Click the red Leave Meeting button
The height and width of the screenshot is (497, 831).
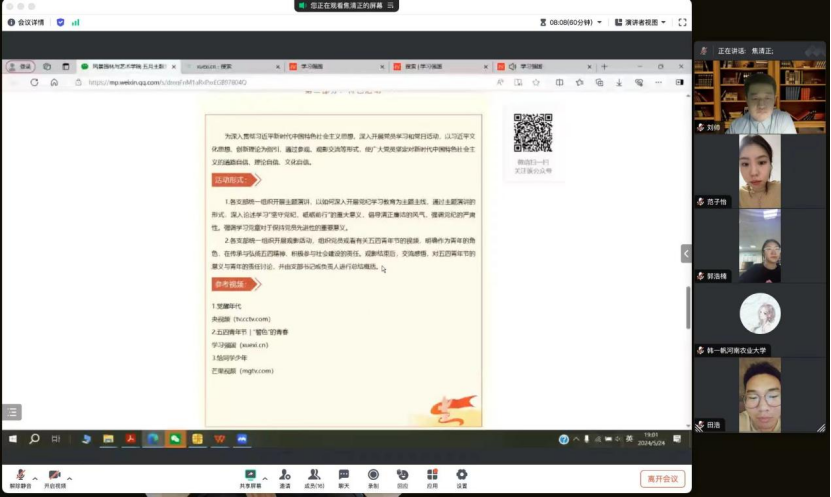(663, 479)
